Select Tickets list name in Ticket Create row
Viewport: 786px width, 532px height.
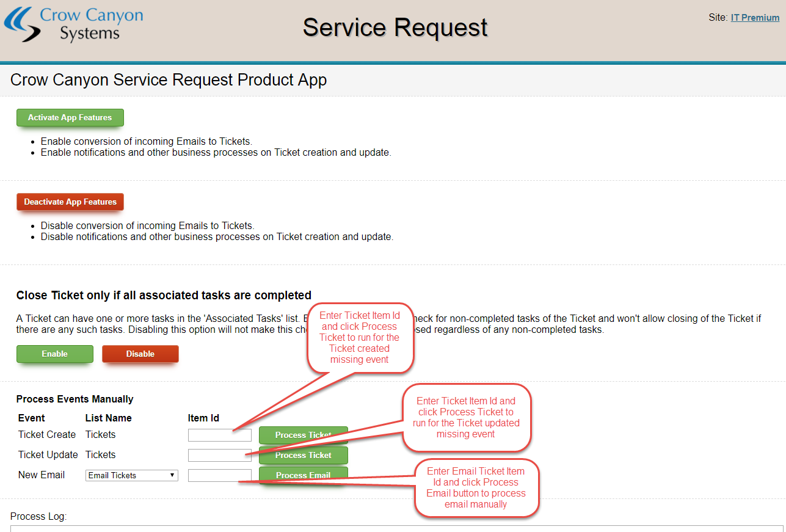101,435
